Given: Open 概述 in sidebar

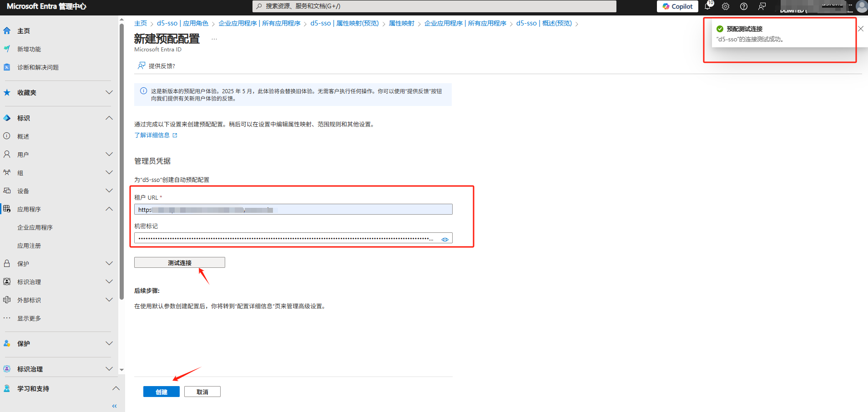Looking at the screenshot, I should point(23,136).
